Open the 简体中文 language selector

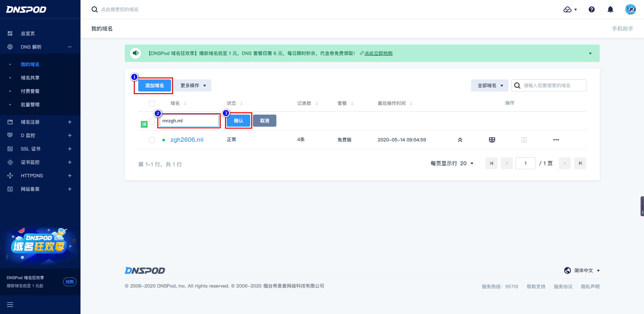tap(583, 270)
